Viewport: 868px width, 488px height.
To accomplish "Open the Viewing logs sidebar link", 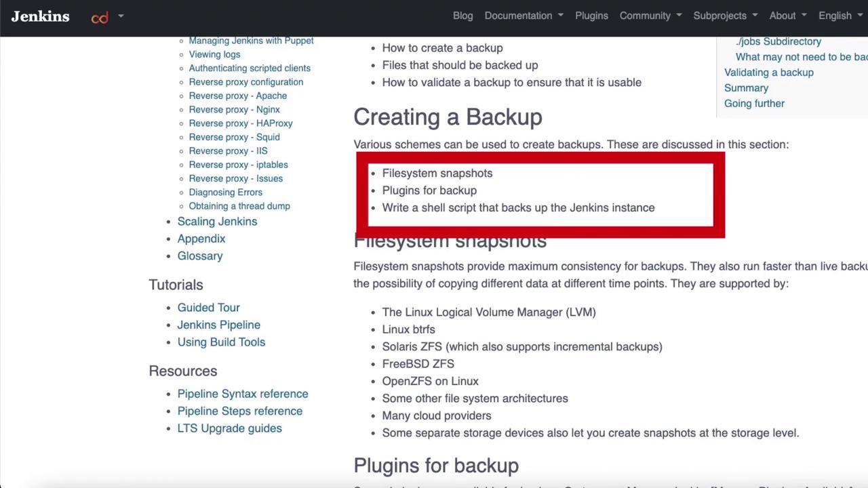I will coord(214,54).
